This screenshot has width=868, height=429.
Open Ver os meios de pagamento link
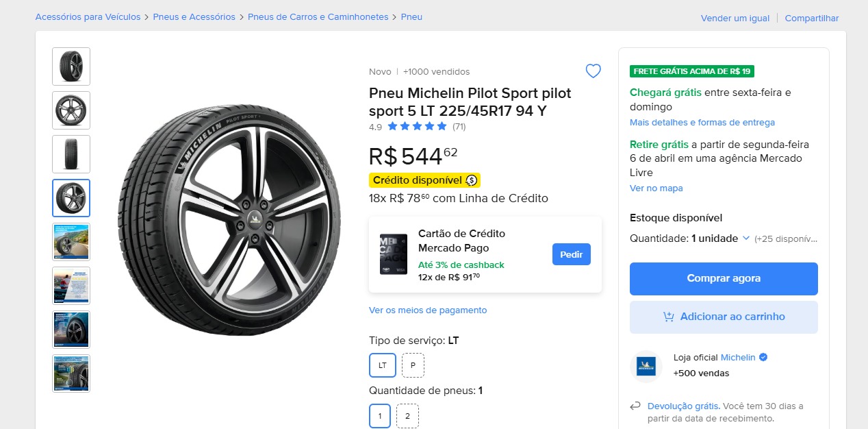428,310
